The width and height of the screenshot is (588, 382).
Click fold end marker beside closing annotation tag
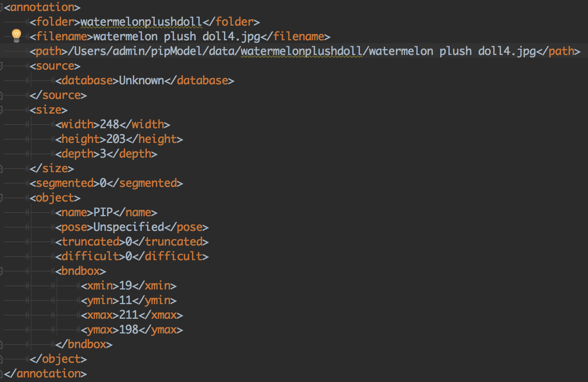[1, 374]
